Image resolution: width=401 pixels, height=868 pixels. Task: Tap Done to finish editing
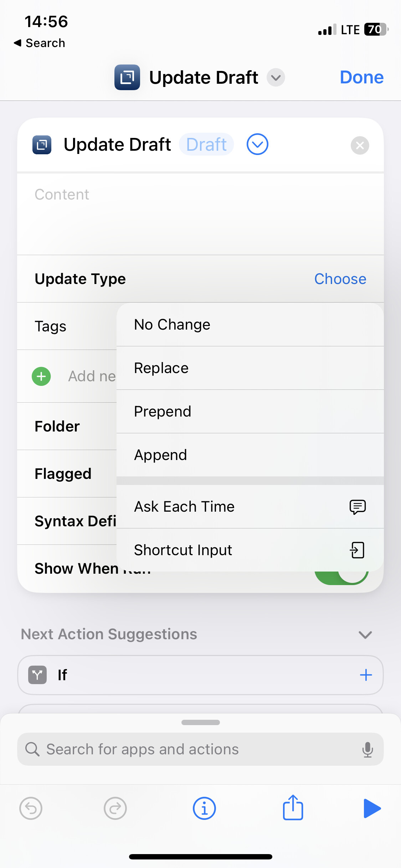click(x=361, y=77)
